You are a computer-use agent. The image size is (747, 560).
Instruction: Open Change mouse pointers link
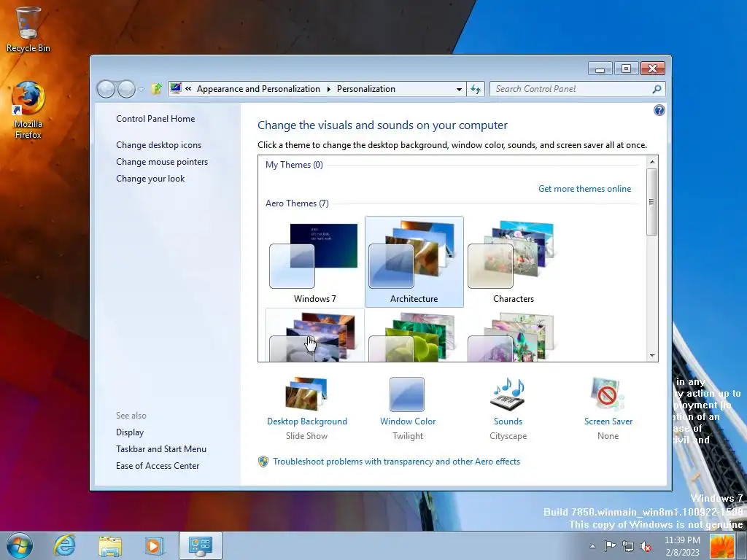pyautogui.click(x=162, y=161)
